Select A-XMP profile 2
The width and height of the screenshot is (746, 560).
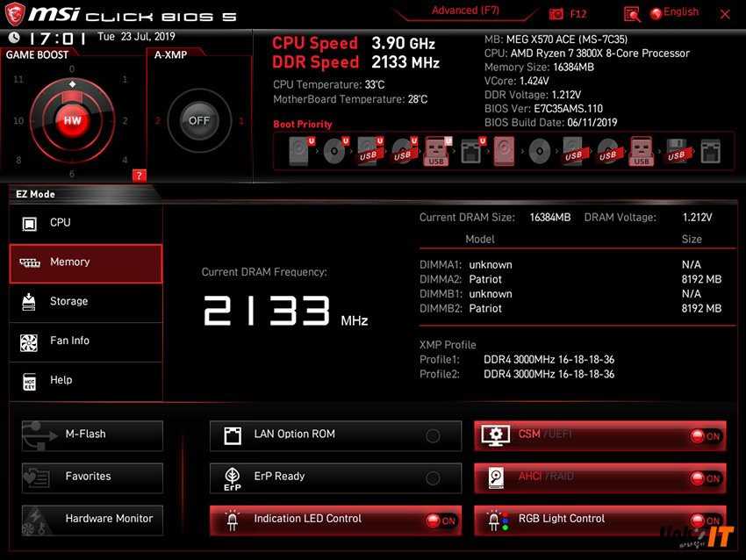coord(157,121)
